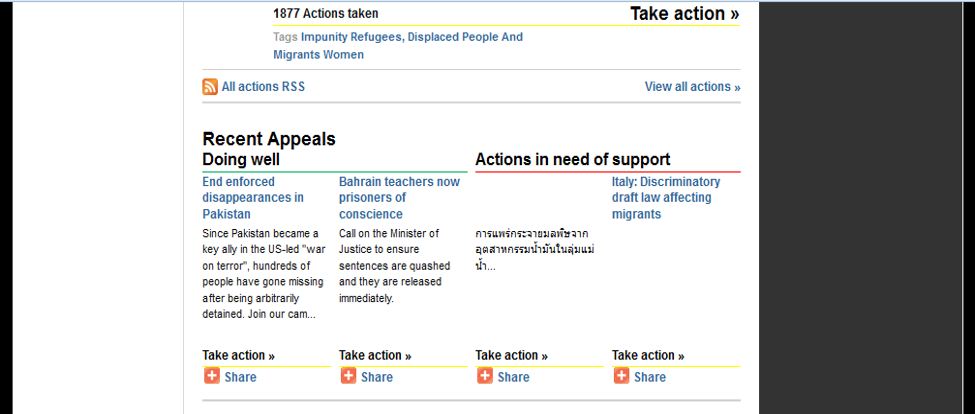The image size is (975, 414).
Task: Open End enforced disappearances in Pakistan headline
Action: point(253,198)
